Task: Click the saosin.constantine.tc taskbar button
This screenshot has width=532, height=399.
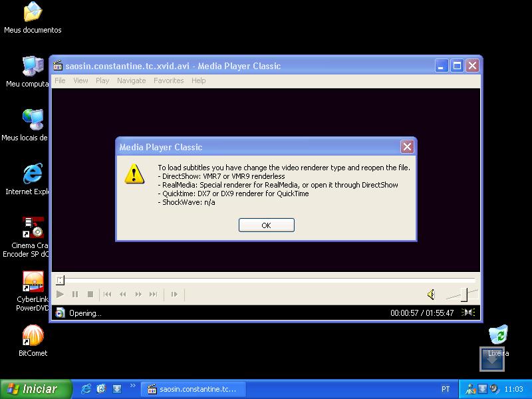Action: [x=193, y=389]
